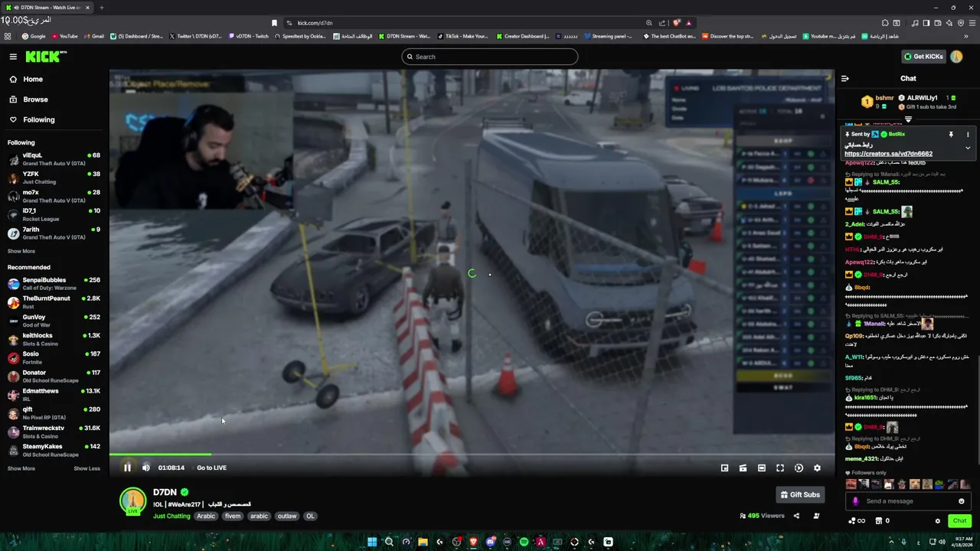Viewport: 980px width, 551px height.
Task: Click the purple chat identity icon
Action: 856,501
